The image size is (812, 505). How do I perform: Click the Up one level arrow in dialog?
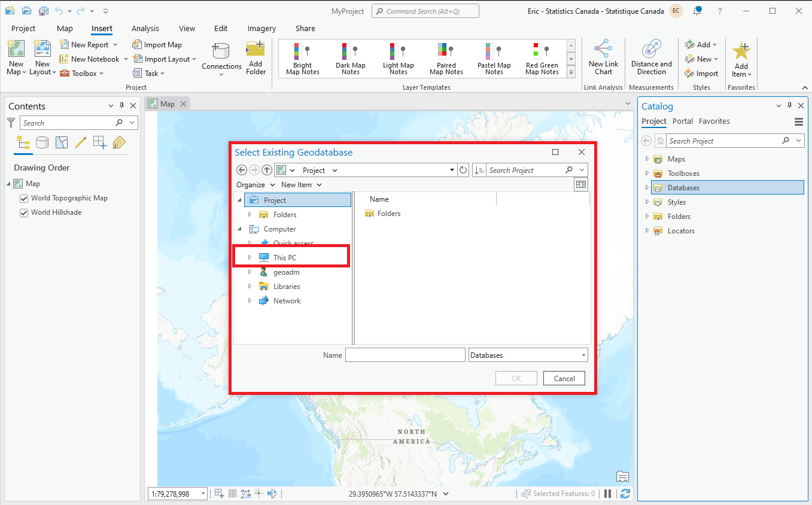click(267, 170)
